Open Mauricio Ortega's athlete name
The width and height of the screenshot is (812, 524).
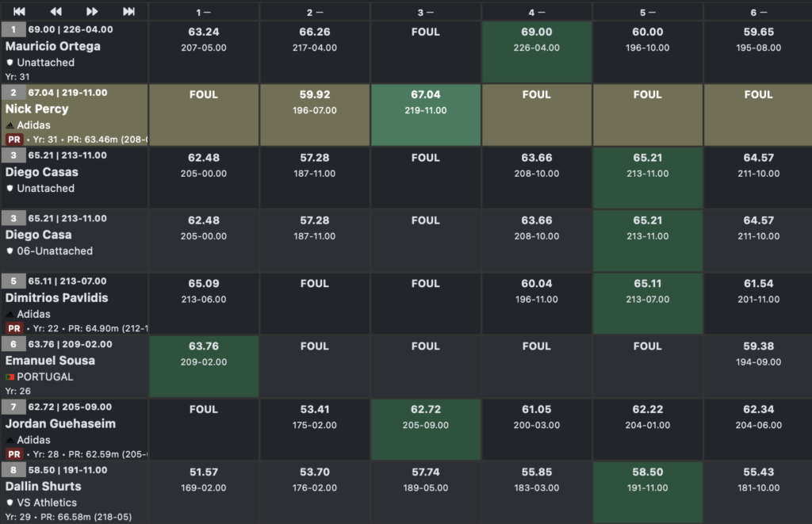[x=53, y=46]
